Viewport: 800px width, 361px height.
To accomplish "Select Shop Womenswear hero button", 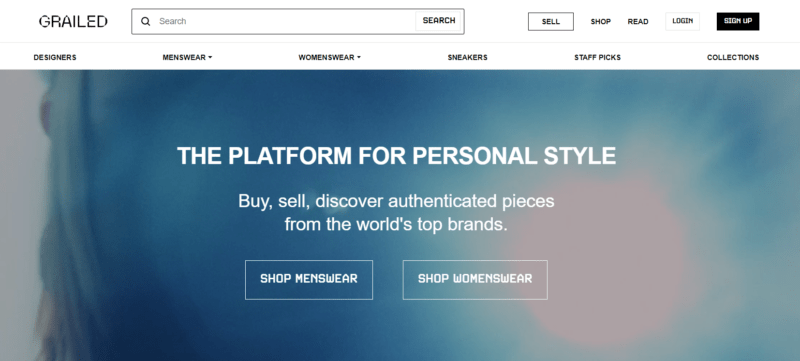I will pos(475,279).
